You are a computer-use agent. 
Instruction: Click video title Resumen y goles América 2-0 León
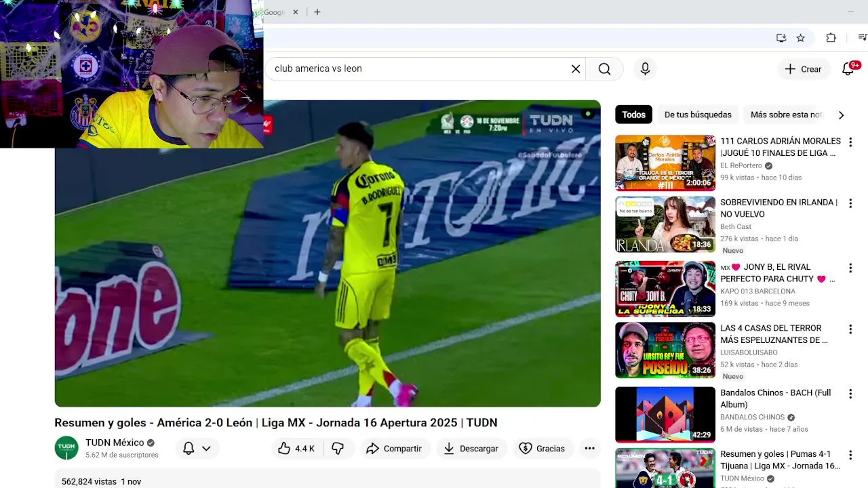(x=276, y=423)
